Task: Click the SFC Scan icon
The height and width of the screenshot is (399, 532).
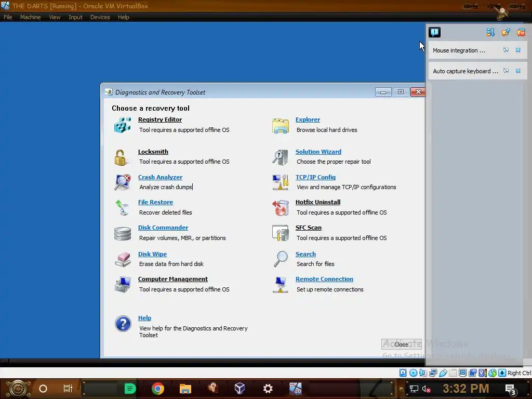Action: (280, 233)
